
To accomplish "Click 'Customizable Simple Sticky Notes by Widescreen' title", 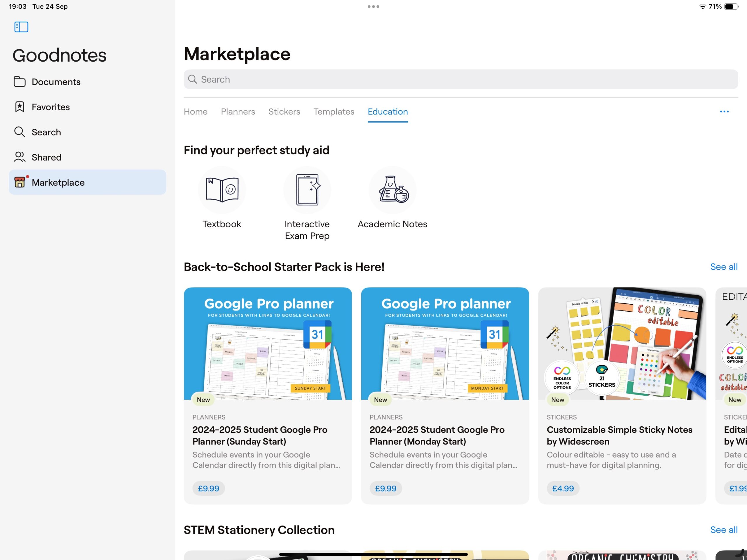I will (x=619, y=435).
